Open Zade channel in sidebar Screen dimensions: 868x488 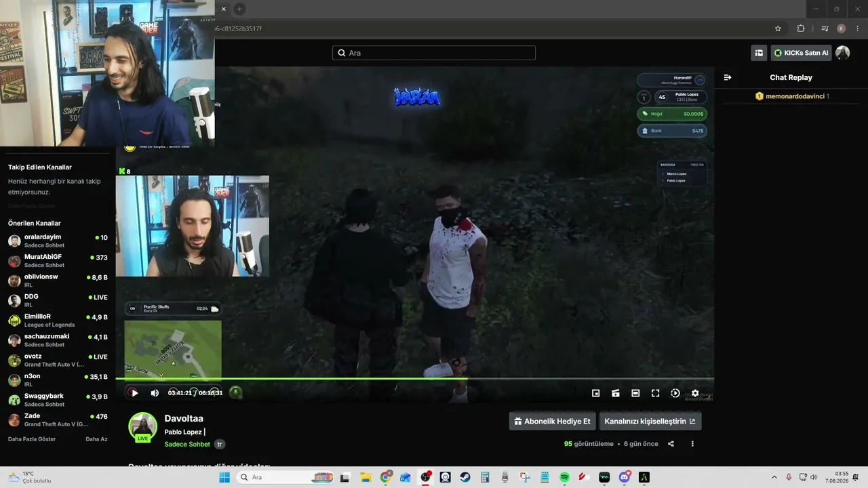click(58, 420)
